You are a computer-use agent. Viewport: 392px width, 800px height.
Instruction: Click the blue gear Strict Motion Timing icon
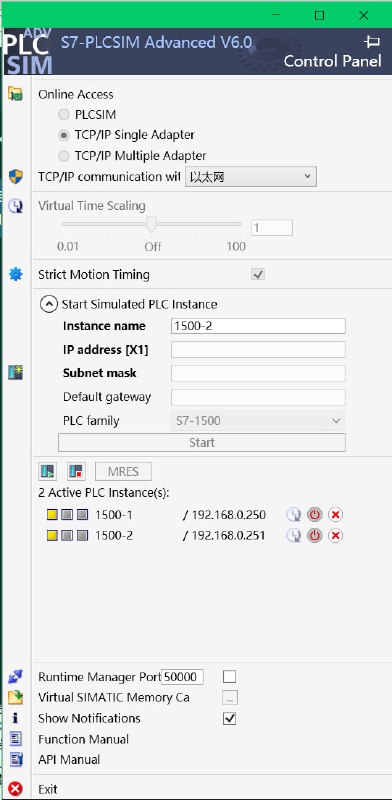pyautogui.click(x=16, y=274)
